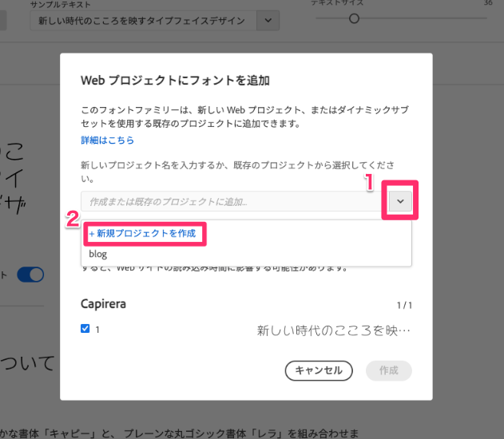Image resolution: width=504 pixels, height=439 pixels.
Task: Expand the sample text dropdown arrow
Action: [x=268, y=21]
